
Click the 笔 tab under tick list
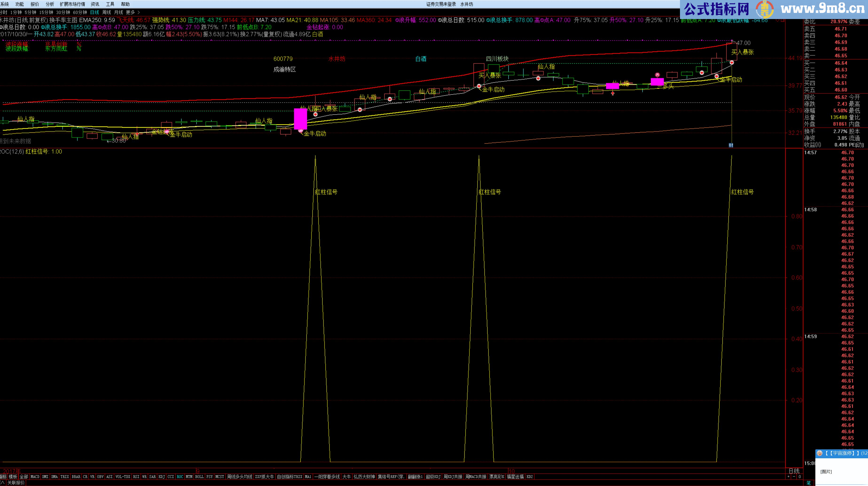(808, 483)
